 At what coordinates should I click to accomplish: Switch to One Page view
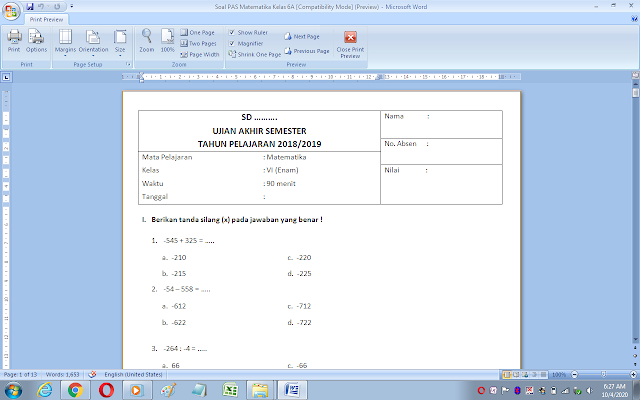coord(198,32)
